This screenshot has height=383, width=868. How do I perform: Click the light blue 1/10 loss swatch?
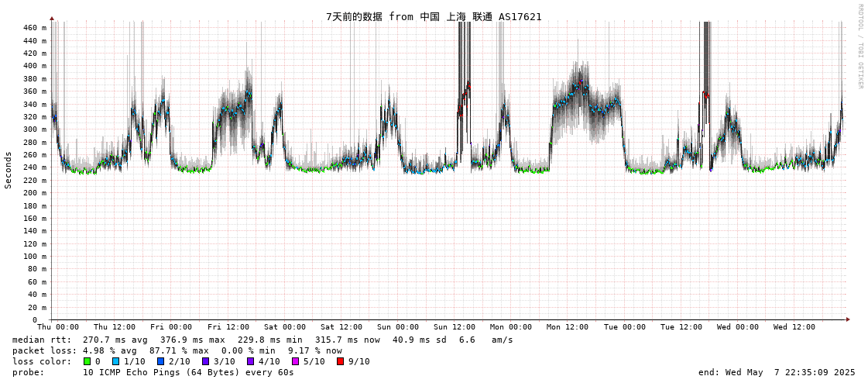pyautogui.click(x=115, y=361)
